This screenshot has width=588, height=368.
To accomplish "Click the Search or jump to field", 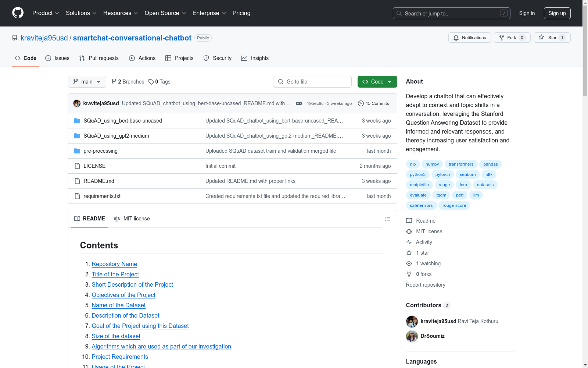I will click(452, 13).
